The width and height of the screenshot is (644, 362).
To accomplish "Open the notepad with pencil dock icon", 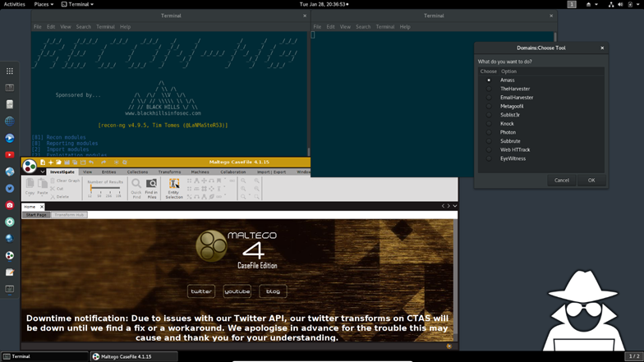I will click(10, 273).
